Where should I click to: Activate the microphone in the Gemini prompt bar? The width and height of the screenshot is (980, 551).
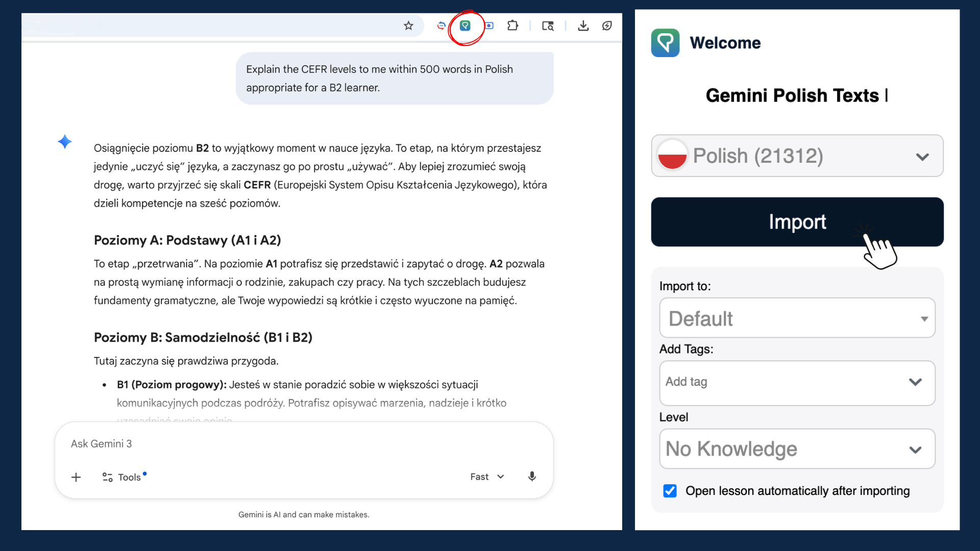pyautogui.click(x=532, y=477)
